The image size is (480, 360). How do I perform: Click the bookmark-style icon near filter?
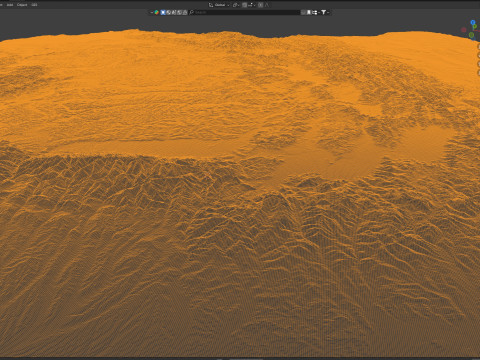(x=309, y=12)
